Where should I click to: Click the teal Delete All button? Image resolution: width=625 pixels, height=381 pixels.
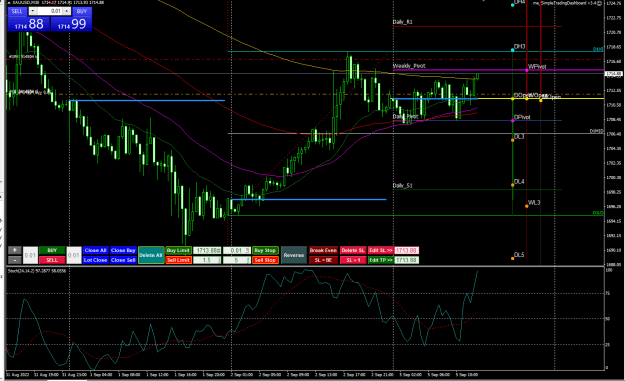tap(151, 255)
